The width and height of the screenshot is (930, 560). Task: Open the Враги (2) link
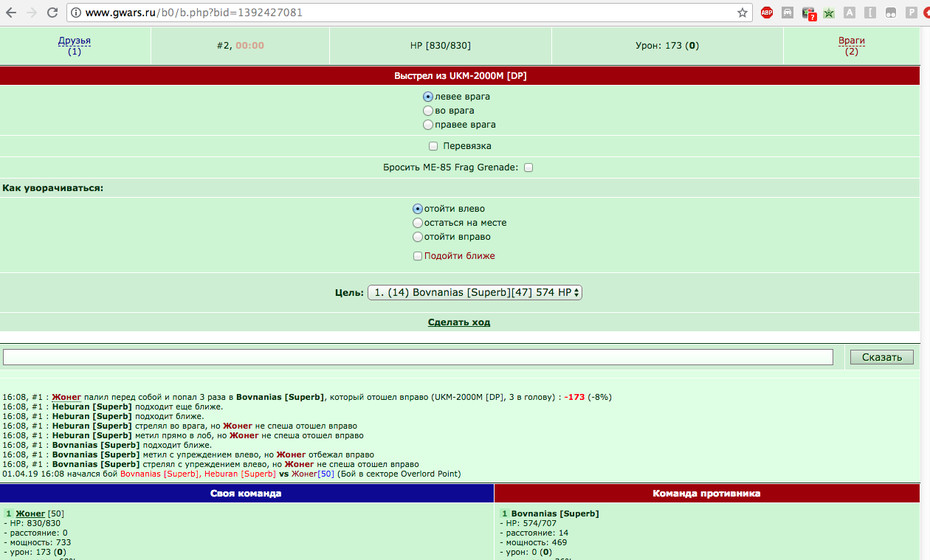(x=851, y=46)
